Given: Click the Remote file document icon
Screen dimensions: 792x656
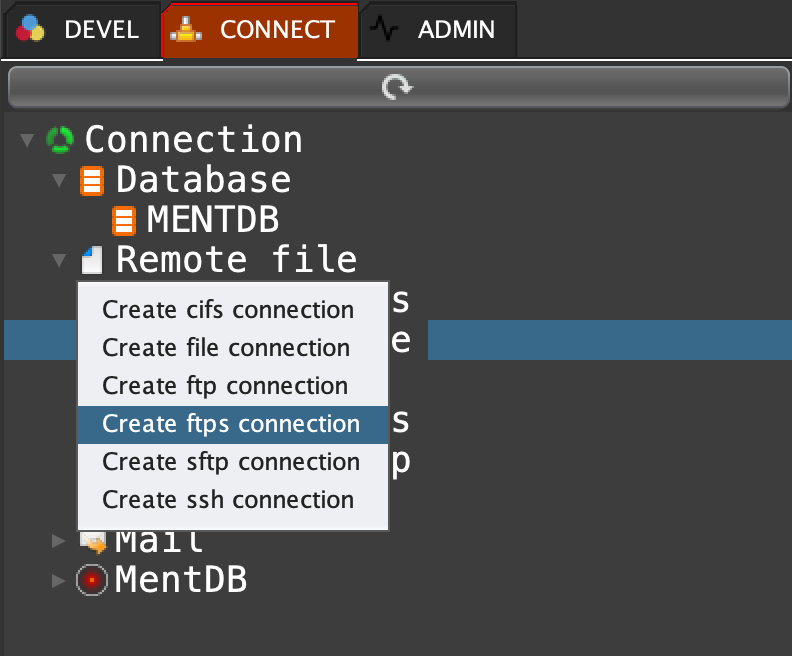Looking at the screenshot, I should [x=92, y=261].
